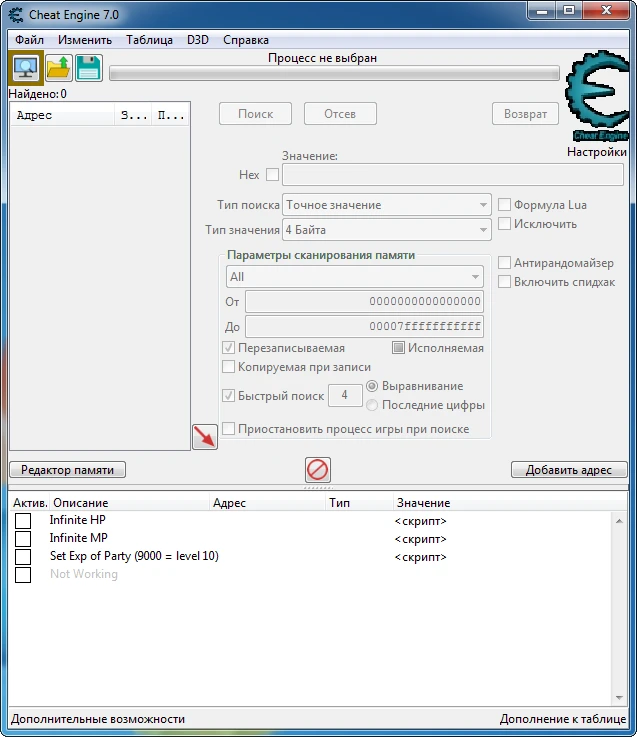Open D3D menu

click(x=198, y=40)
